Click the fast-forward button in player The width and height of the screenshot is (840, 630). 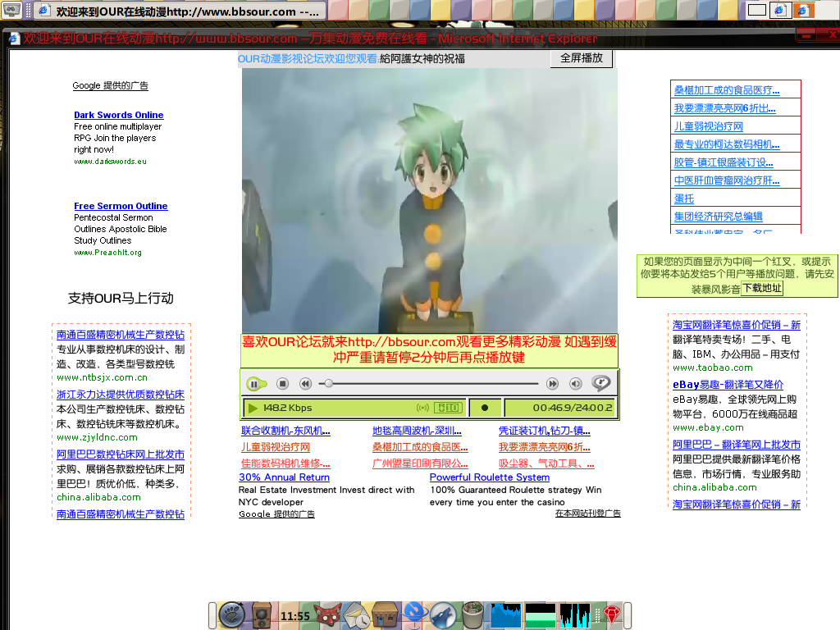pos(552,384)
